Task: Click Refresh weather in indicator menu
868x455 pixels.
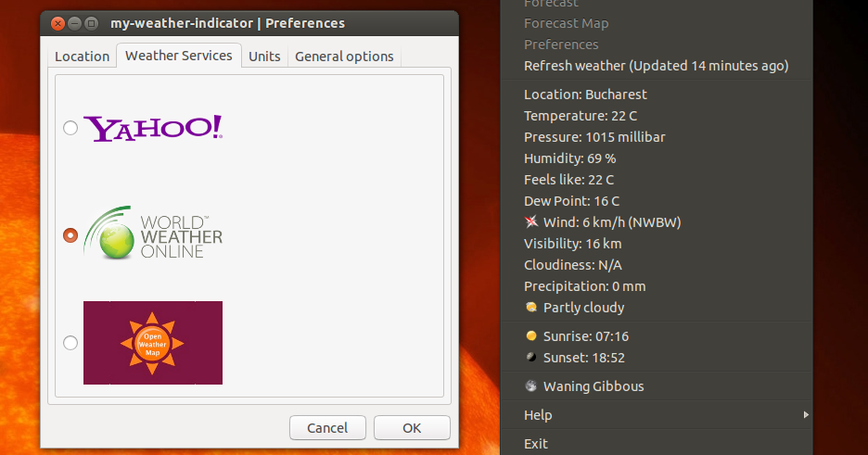Action: point(657,66)
